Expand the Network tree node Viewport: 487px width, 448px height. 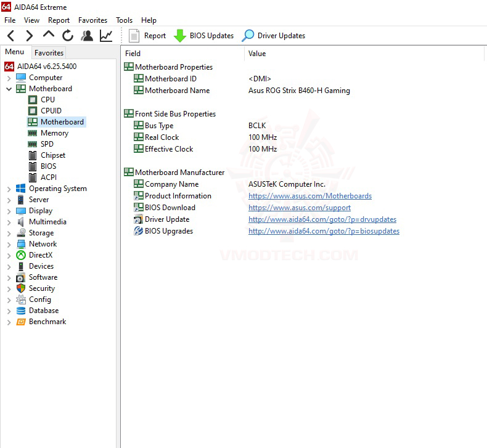(x=9, y=245)
